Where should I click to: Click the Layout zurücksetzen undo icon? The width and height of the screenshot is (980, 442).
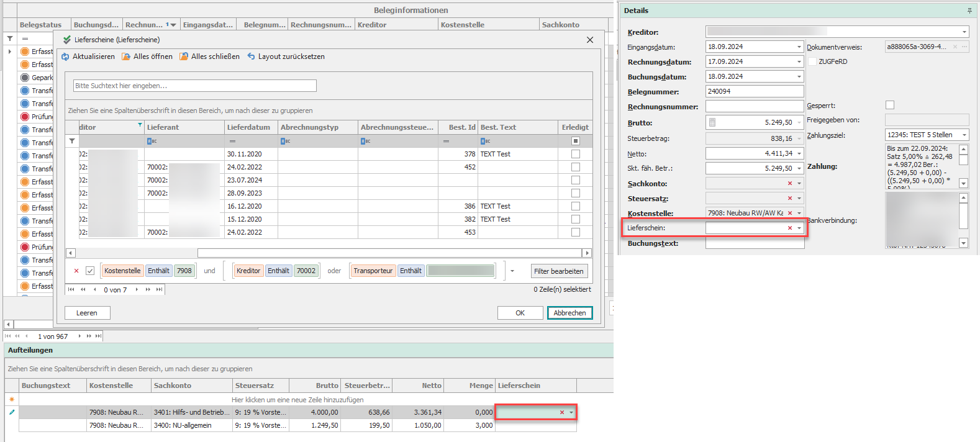pyautogui.click(x=251, y=56)
